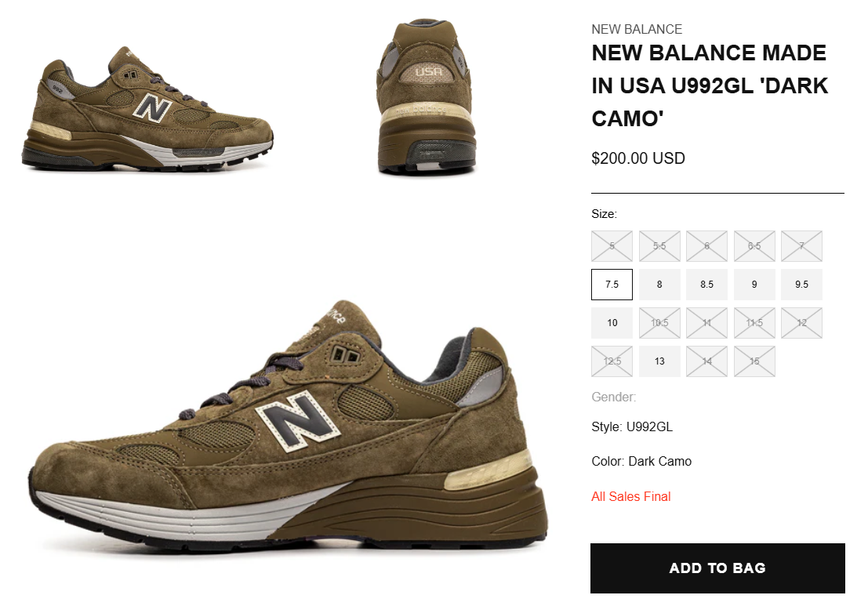Viewport: 868px width, 606px height.
Task: Click the crossed-out size 7 box
Action: tap(801, 246)
